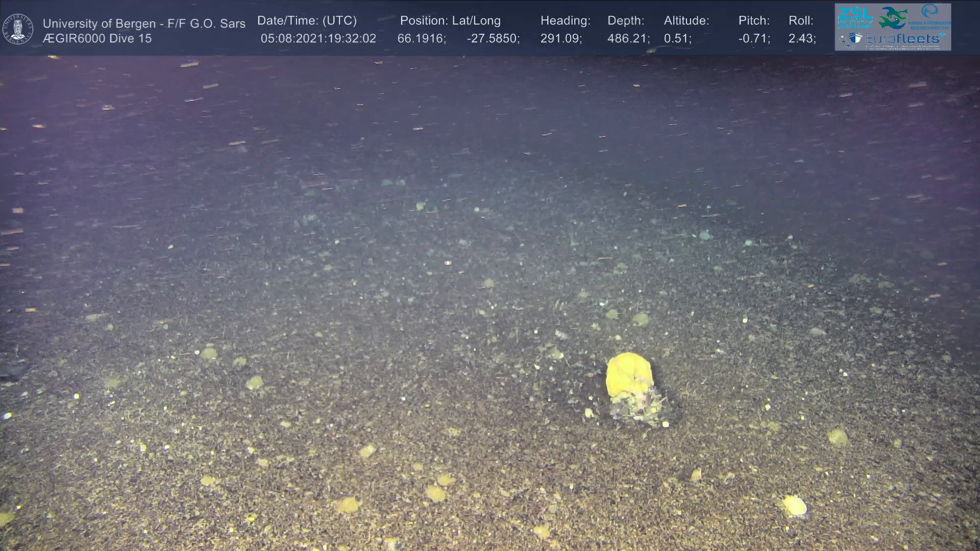Click the Date/Time: (UTC) header label
The width and height of the screenshot is (980, 551).
click(307, 21)
